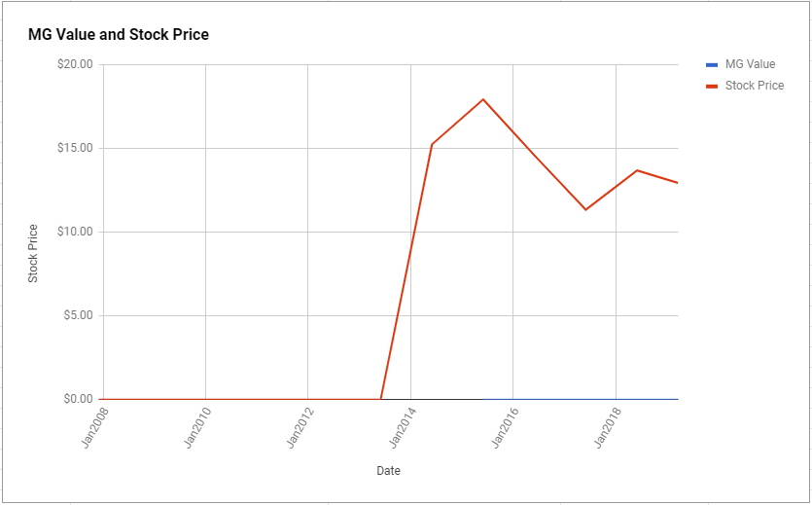Click the $15.00 y-axis label
This screenshot has width=812, height=505.
[x=75, y=149]
